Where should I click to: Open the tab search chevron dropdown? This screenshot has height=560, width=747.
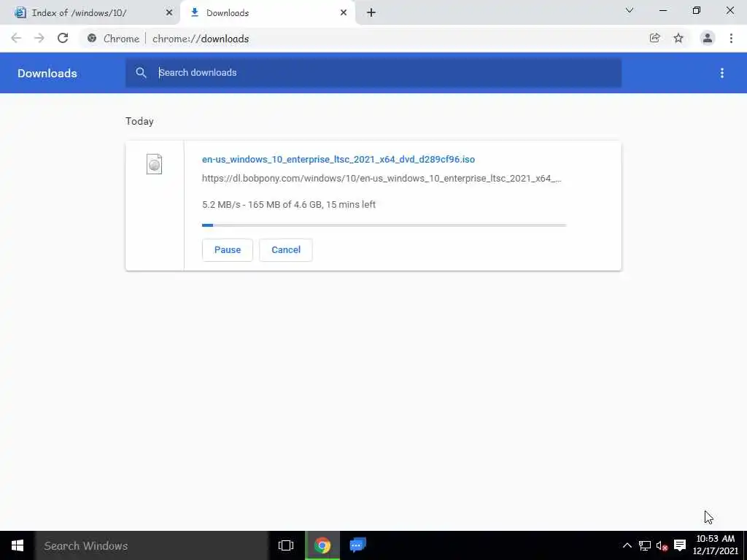click(630, 10)
